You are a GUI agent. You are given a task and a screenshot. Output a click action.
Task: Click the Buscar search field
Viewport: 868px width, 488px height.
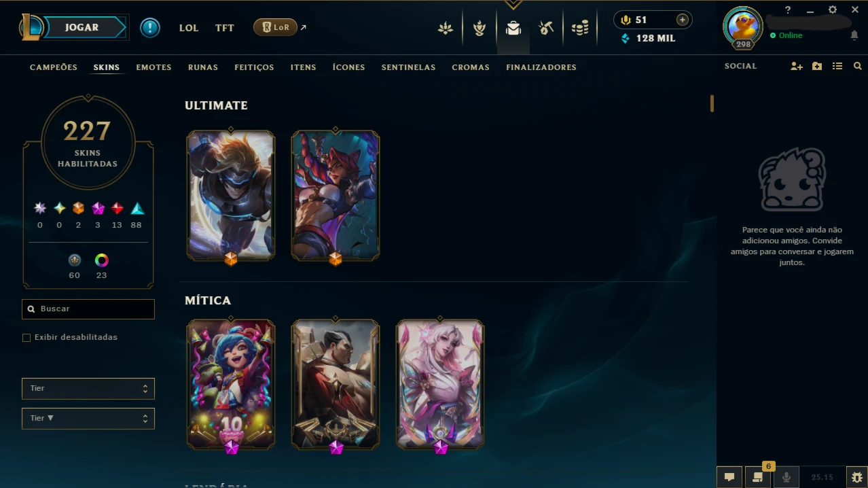coord(88,309)
